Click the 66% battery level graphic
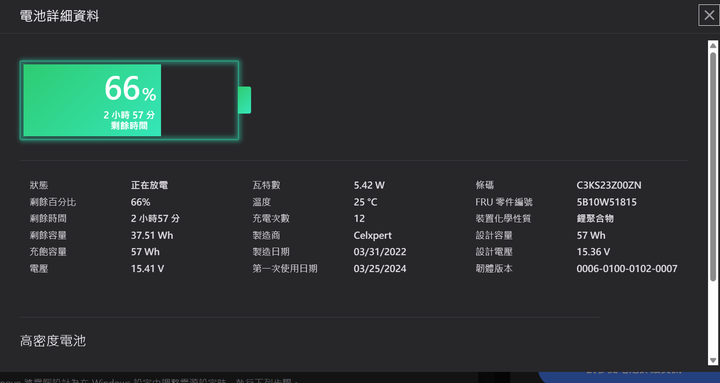Viewport: 720px width, 383px height. [x=135, y=100]
